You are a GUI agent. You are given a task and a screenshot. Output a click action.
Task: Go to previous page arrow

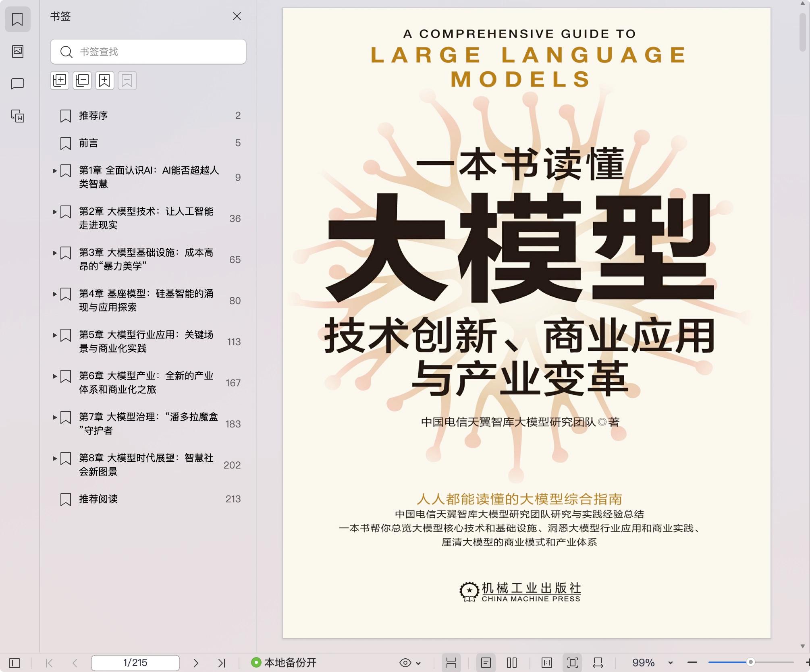[x=75, y=663]
